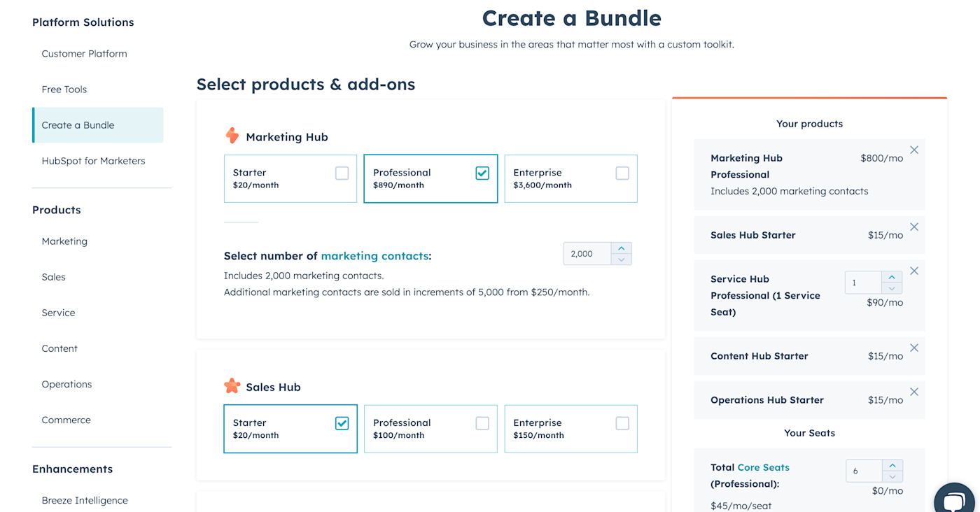Viewport: 980px width, 512px height.
Task: Remove Operations Hub Starter from products
Action: coord(914,392)
